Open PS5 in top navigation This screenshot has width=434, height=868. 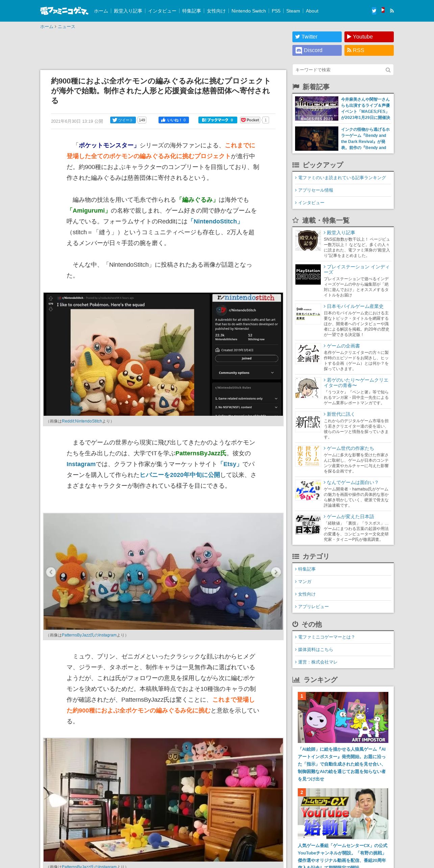click(x=276, y=11)
